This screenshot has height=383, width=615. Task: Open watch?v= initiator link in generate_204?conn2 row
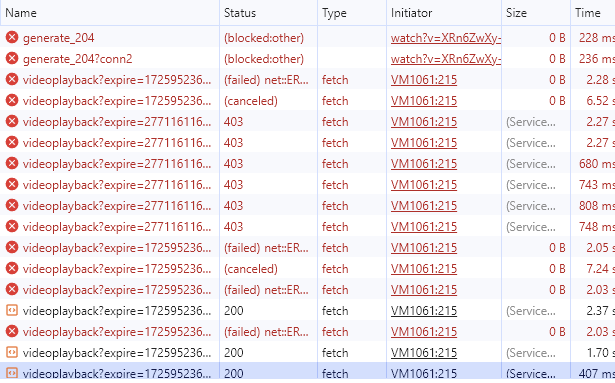click(446, 59)
